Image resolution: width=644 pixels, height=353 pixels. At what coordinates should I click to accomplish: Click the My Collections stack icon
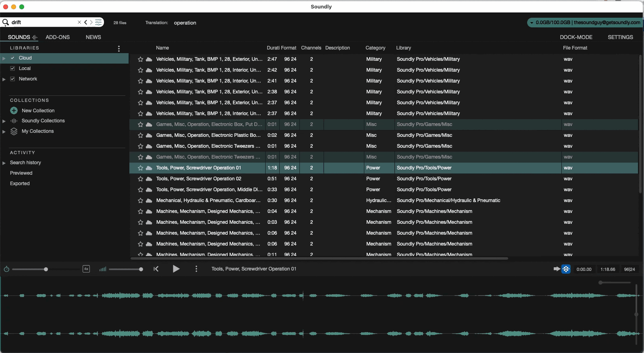coord(14,131)
